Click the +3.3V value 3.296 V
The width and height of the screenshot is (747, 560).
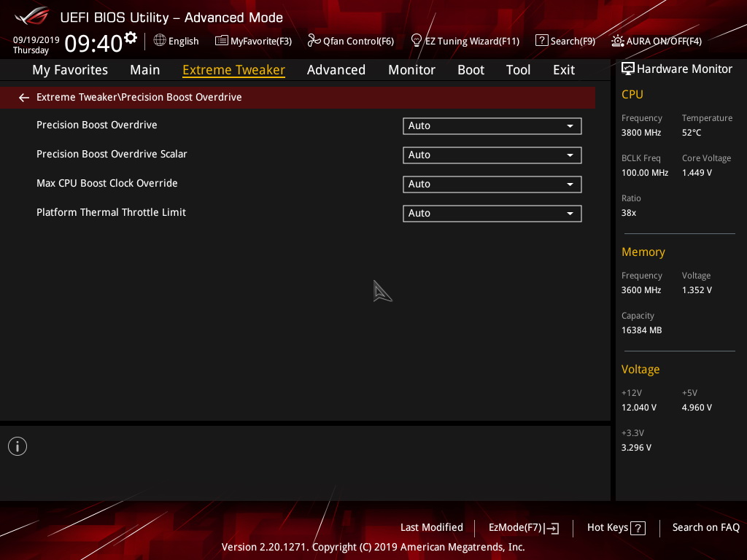[636, 448]
